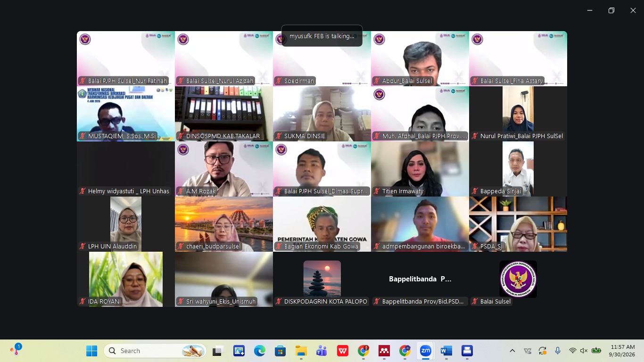Click the muted mic icon beside IDA ROYANI
The width and height of the screenshot is (644, 362).
click(83, 301)
